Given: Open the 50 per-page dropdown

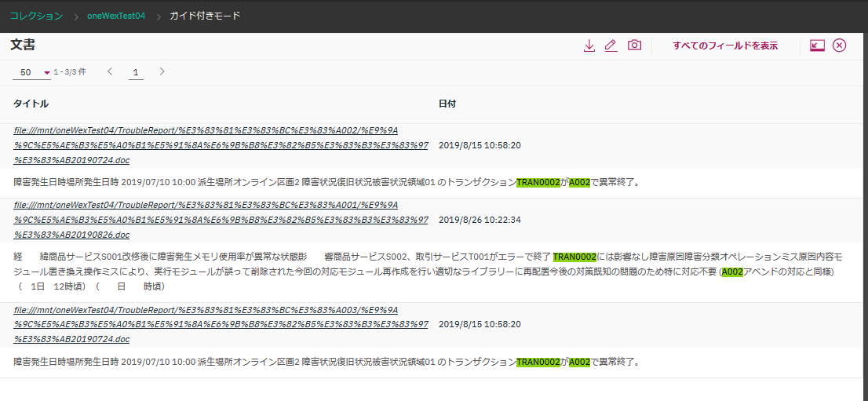Looking at the screenshot, I should click(x=31, y=72).
